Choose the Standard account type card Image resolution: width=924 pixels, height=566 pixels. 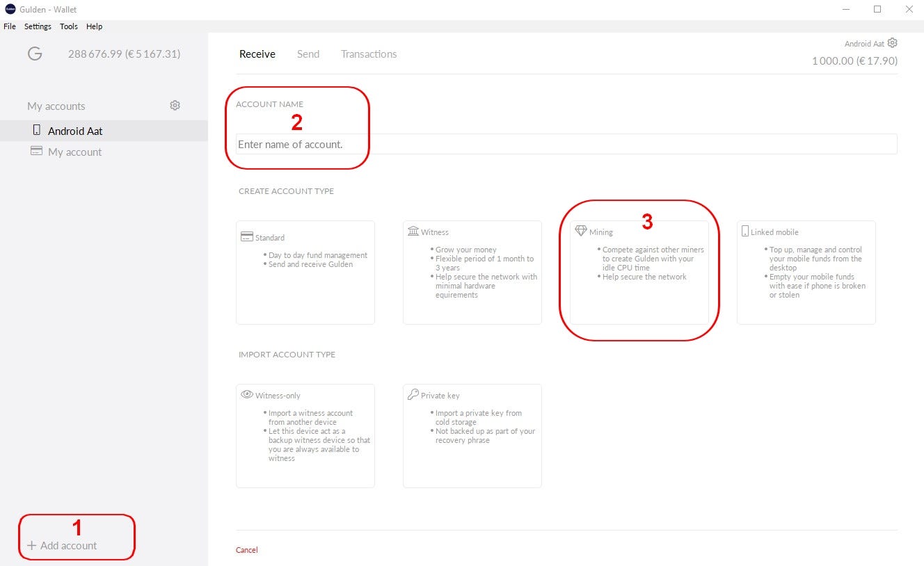pyautogui.click(x=305, y=273)
